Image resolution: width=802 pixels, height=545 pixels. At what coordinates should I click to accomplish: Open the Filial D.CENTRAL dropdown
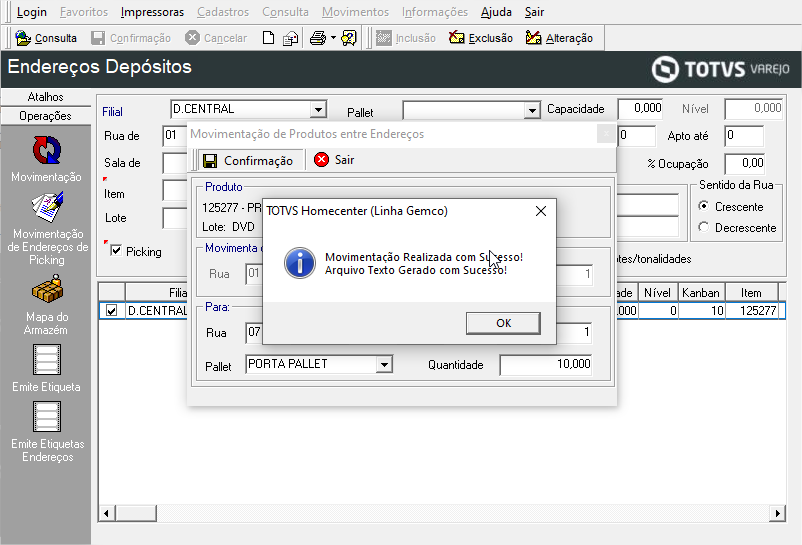coord(318,109)
